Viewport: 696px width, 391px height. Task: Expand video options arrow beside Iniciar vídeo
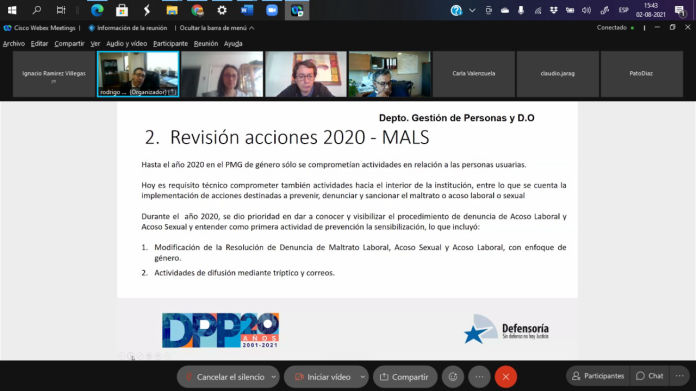click(363, 377)
